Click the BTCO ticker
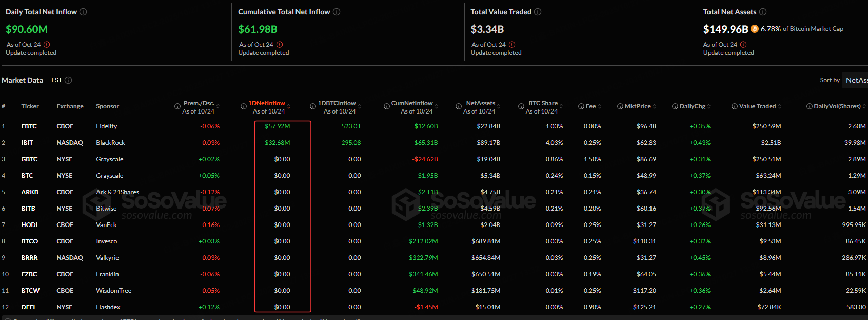Viewport: 868px width, 320px height. pyautogui.click(x=30, y=241)
